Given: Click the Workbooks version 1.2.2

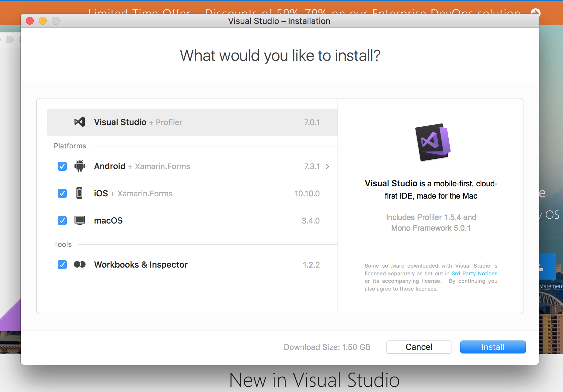Looking at the screenshot, I should pos(311,265).
